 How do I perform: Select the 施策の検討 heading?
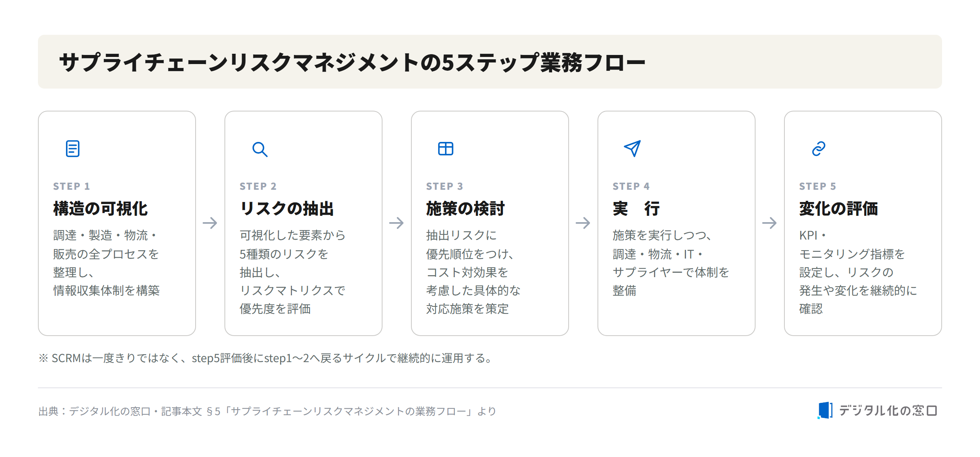coord(465,209)
